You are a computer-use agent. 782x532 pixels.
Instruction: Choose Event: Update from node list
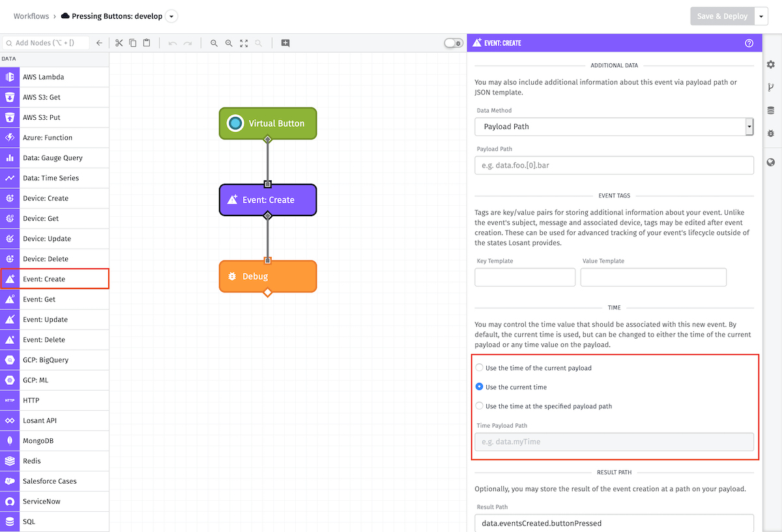[55, 319]
